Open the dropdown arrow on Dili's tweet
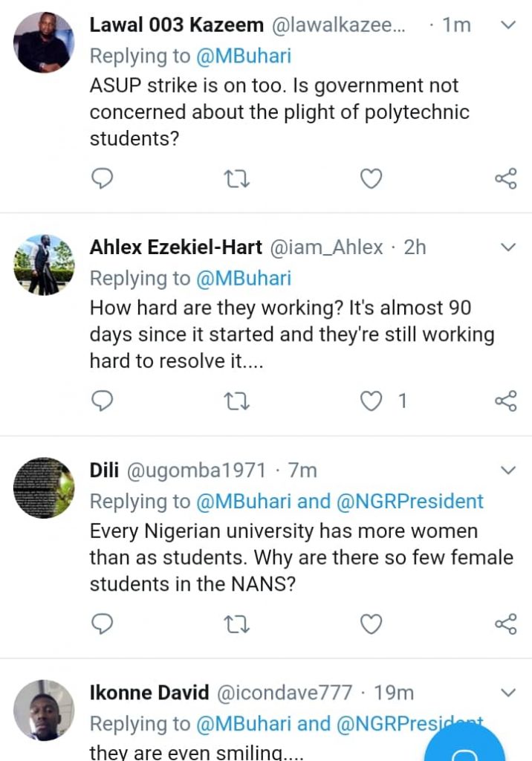This screenshot has height=761, width=532. pos(508,470)
